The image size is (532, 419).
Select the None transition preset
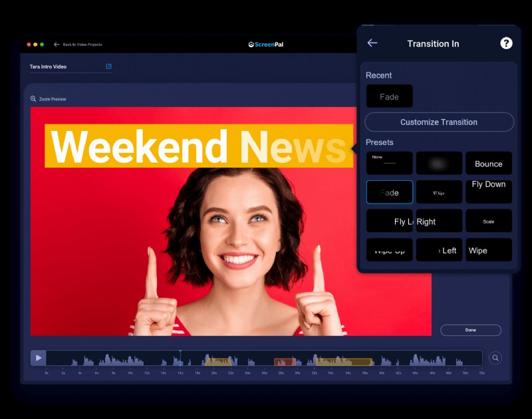[389, 163]
